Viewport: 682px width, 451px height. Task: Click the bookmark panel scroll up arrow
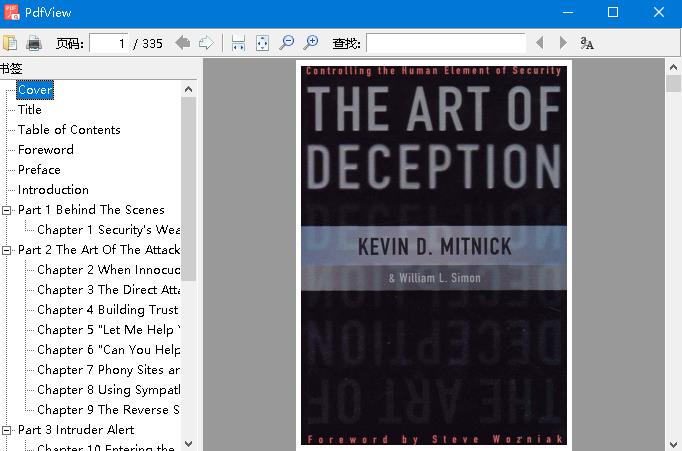pos(188,89)
